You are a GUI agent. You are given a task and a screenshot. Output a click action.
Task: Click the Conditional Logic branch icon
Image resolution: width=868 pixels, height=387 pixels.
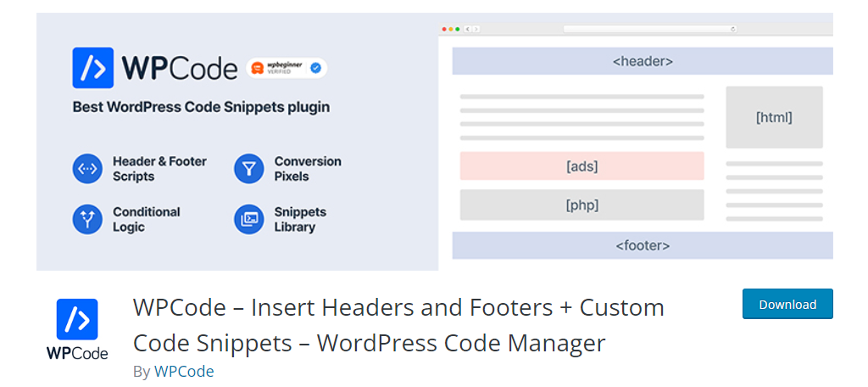point(87,219)
